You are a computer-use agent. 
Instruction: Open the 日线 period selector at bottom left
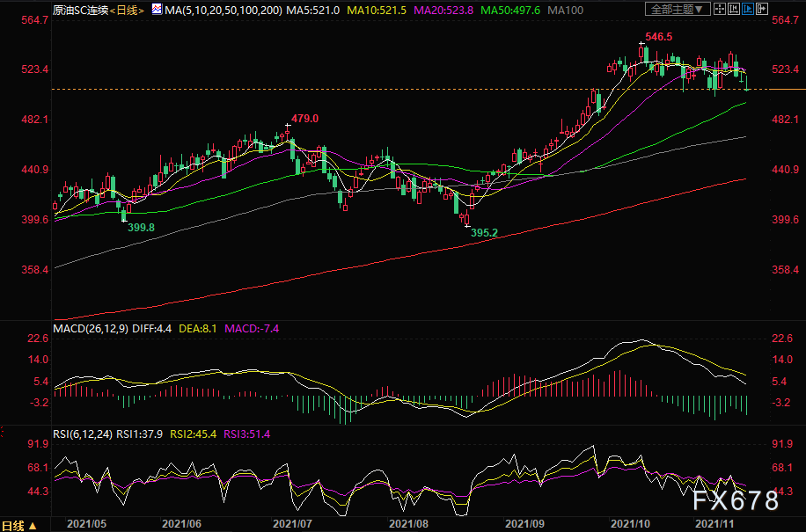point(18,525)
